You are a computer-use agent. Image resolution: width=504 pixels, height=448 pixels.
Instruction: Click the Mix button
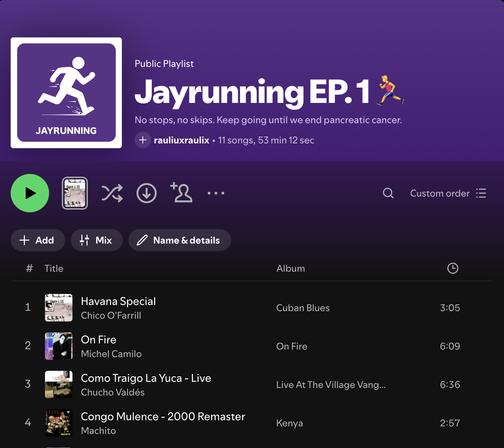[x=96, y=240]
